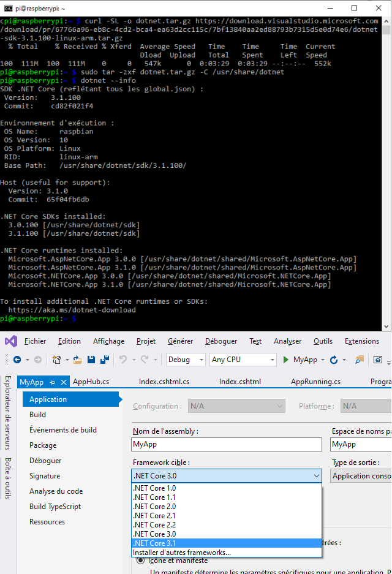The image size is (392, 574).
Task: Open the Build TypeScript page
Action: [55, 507]
